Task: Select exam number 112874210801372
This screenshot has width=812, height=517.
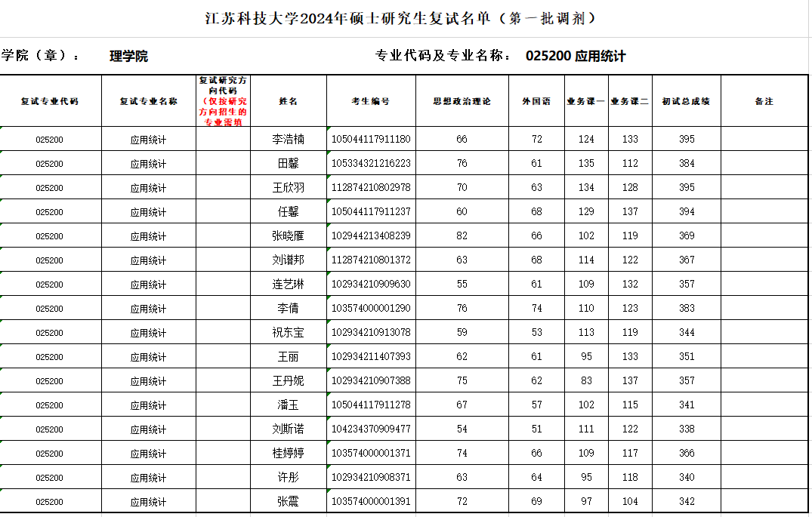Action: (372, 260)
